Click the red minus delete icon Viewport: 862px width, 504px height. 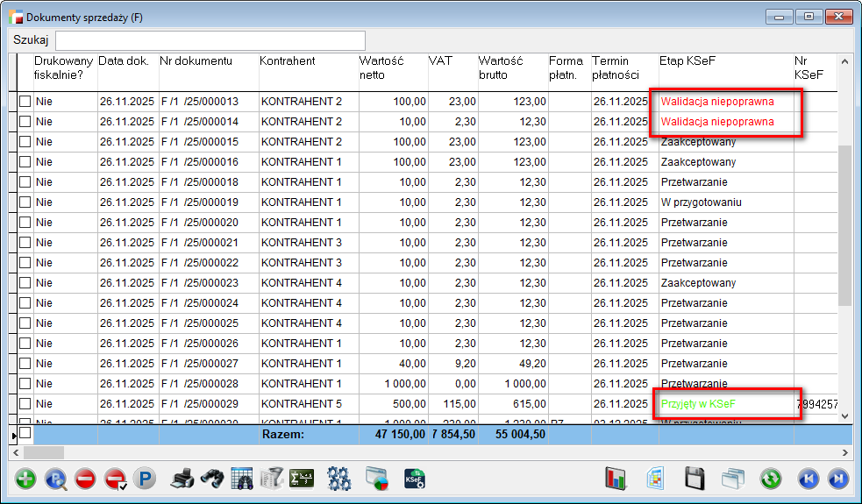85,479
